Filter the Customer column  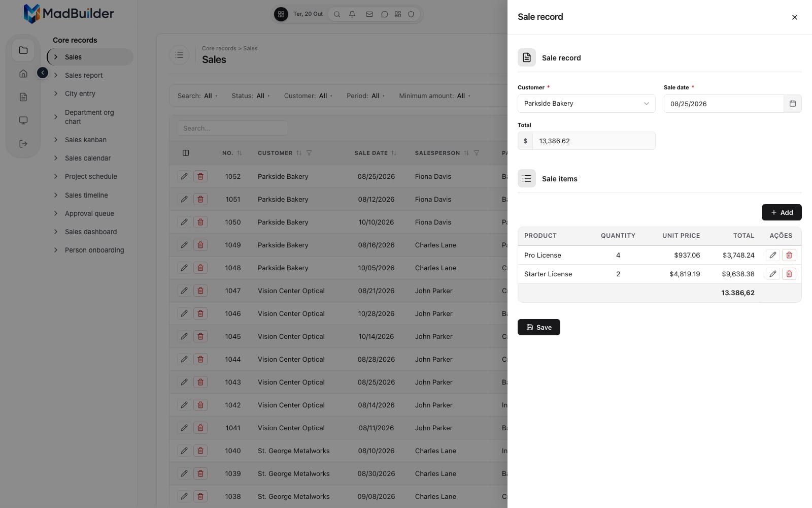point(309,153)
